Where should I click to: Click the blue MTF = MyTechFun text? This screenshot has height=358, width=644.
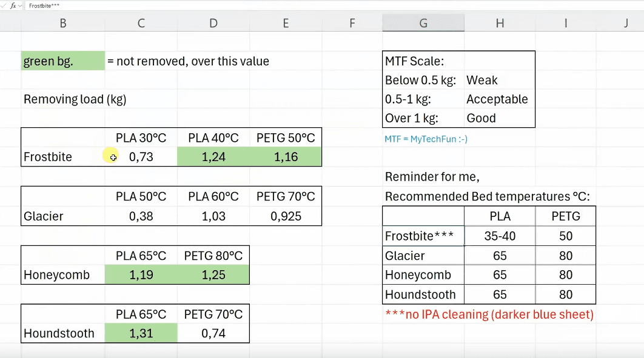click(426, 139)
